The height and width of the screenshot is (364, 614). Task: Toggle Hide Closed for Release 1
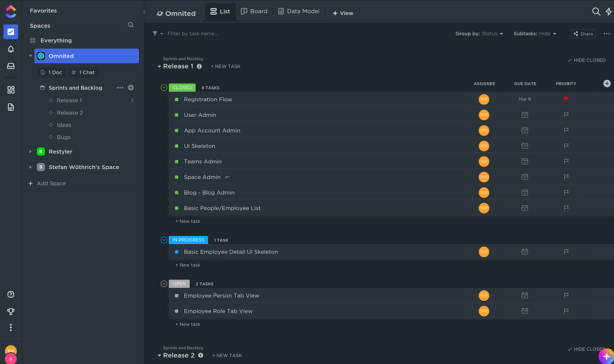click(586, 60)
